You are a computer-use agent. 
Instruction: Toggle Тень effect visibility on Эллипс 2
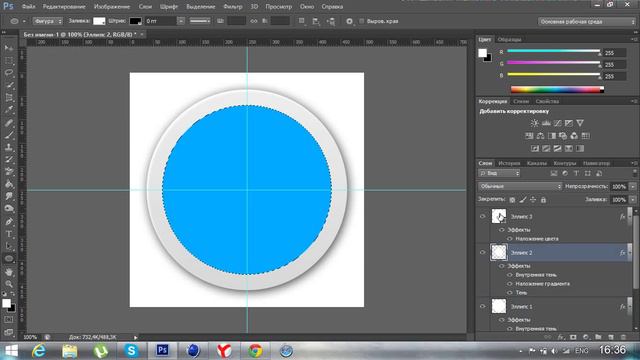(509, 293)
